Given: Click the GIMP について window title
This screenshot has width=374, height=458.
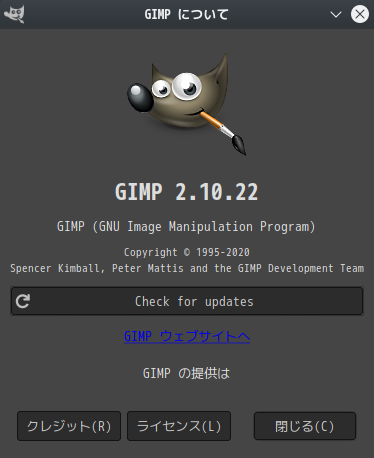Looking at the screenshot, I should (x=186, y=14).
